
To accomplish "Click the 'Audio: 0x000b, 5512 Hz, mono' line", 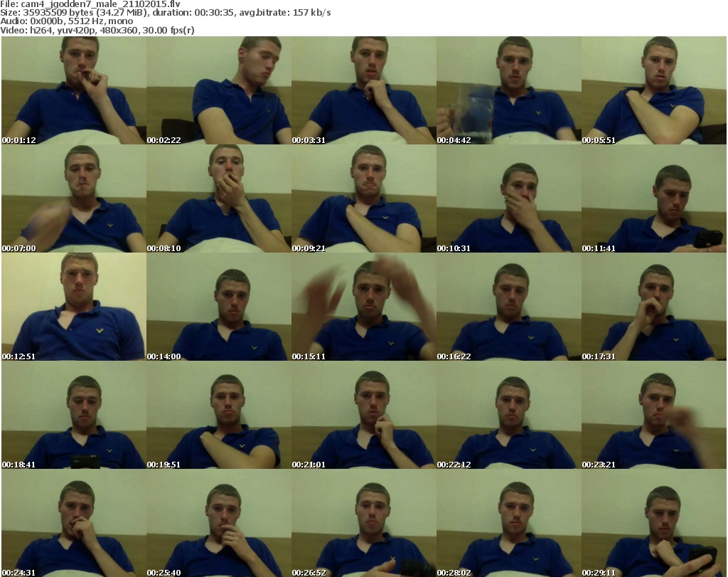I will coord(66,21).
